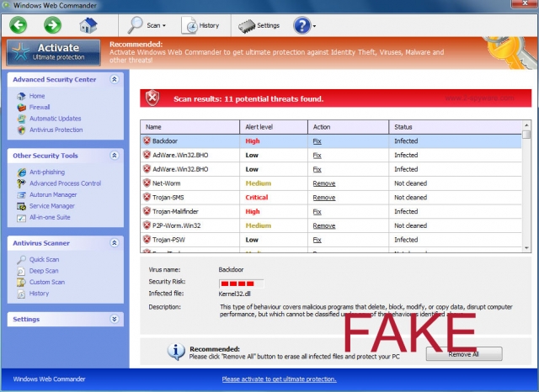Click Remove for the Net-Worm threat
This screenshot has height=392, width=539.
pyautogui.click(x=323, y=183)
